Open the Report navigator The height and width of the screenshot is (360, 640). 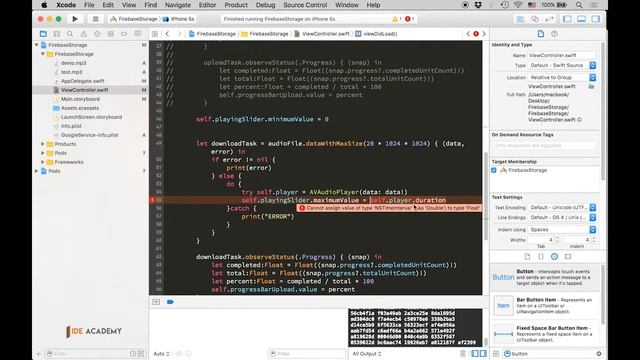(x=138, y=34)
